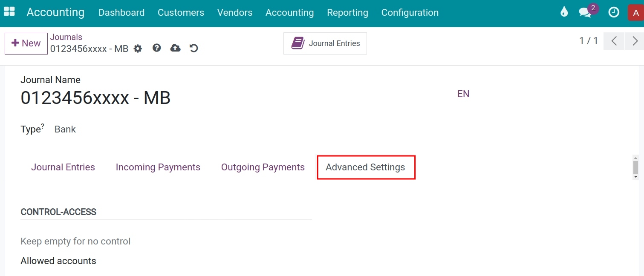Select the Advanced Settings tab
This screenshot has height=276, width=644.
point(365,167)
